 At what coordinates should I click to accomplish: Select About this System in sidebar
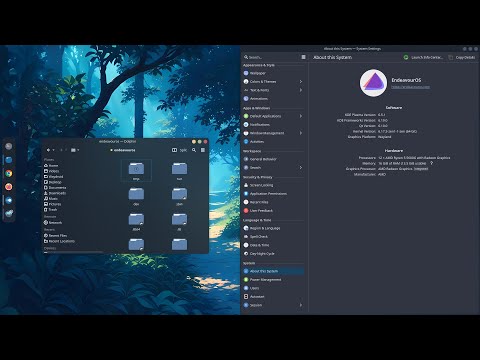click(273, 271)
